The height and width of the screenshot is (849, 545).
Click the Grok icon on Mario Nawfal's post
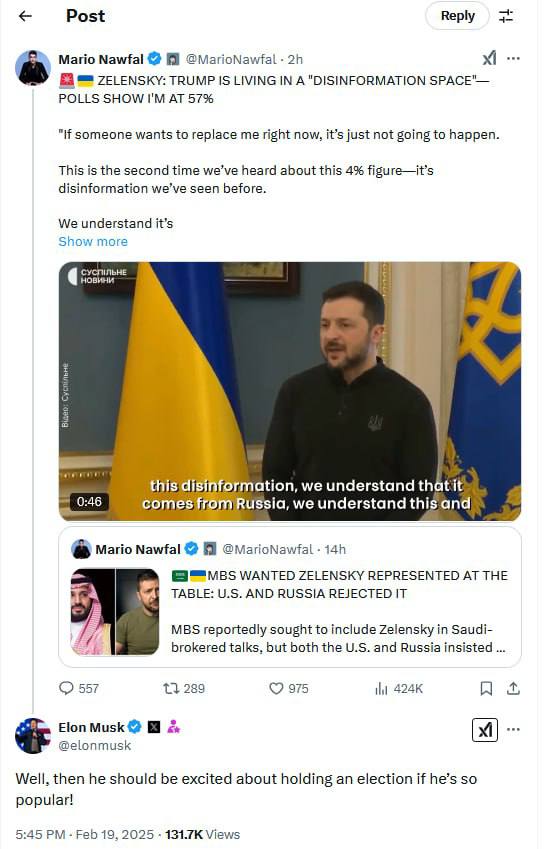[x=489, y=58]
